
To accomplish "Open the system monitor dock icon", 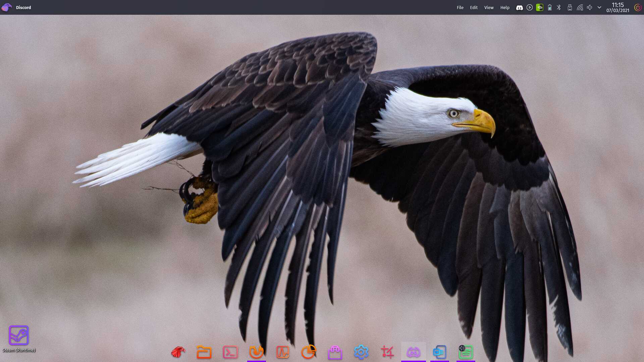I will click(282, 352).
